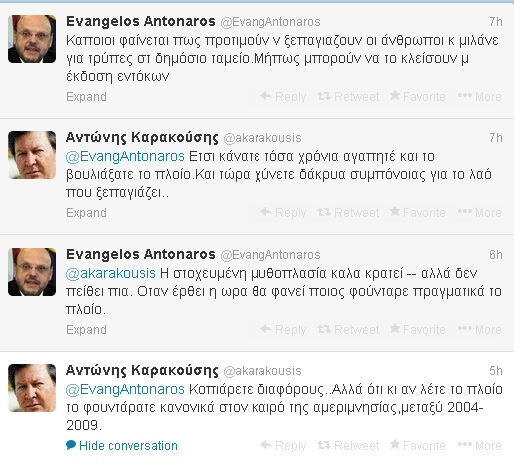Click Evangelos Antonaros avatar in first tweet

click(32, 39)
